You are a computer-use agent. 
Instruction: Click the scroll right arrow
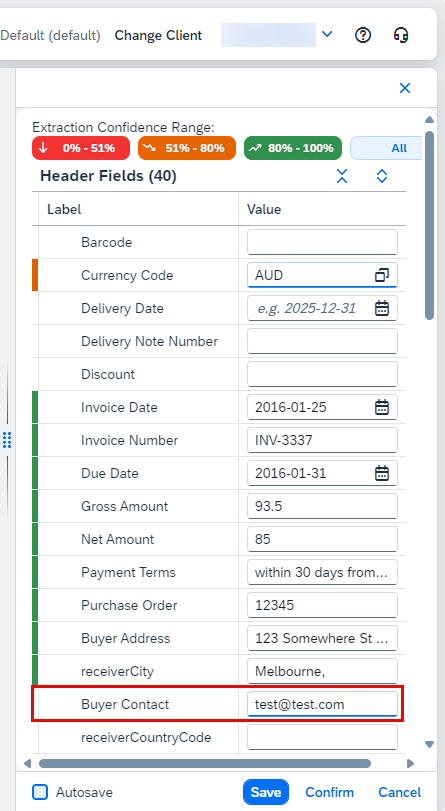[x=410, y=763]
